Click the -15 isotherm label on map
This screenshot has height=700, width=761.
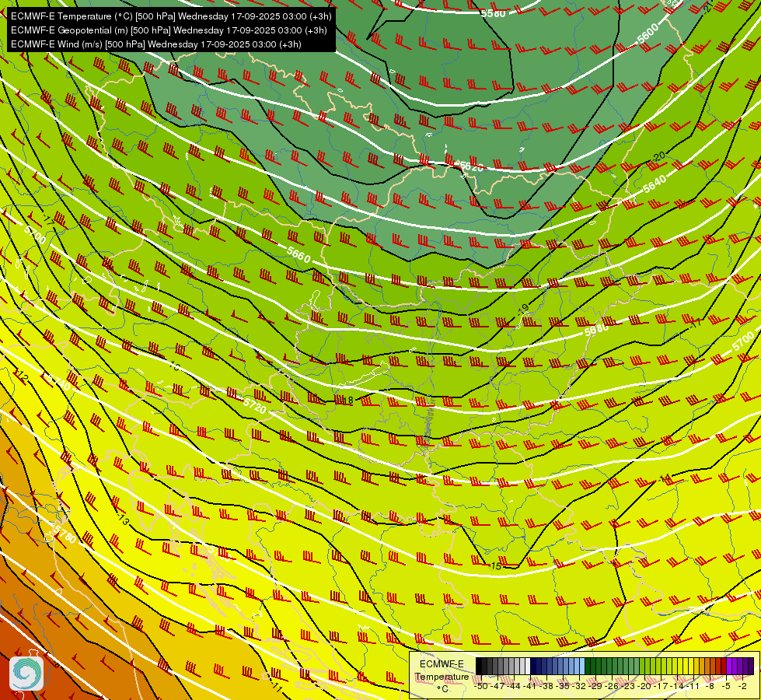(494, 566)
